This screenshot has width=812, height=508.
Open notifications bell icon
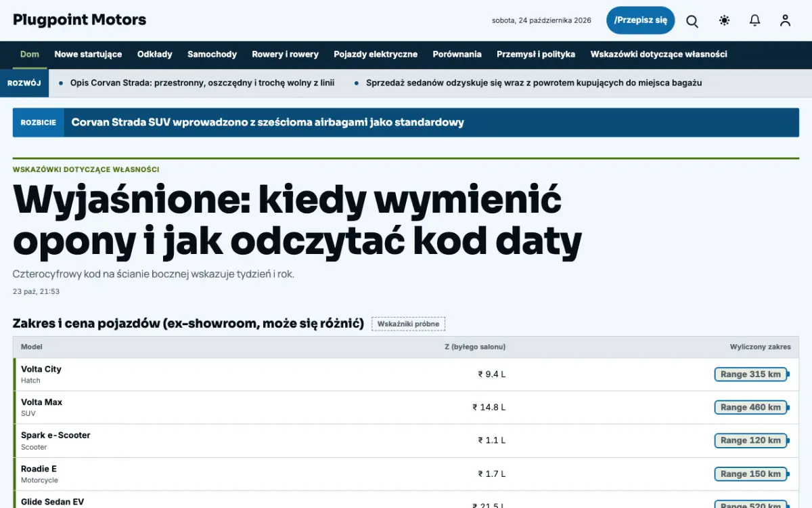pos(754,20)
